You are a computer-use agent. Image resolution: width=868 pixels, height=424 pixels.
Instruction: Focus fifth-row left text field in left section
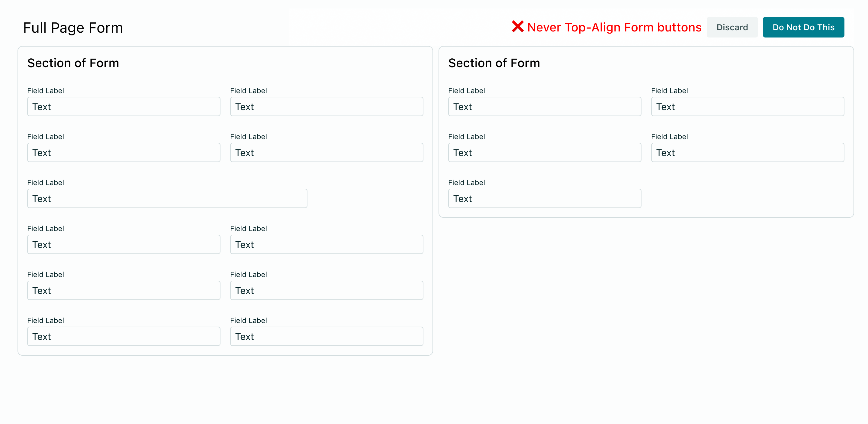pos(124,290)
